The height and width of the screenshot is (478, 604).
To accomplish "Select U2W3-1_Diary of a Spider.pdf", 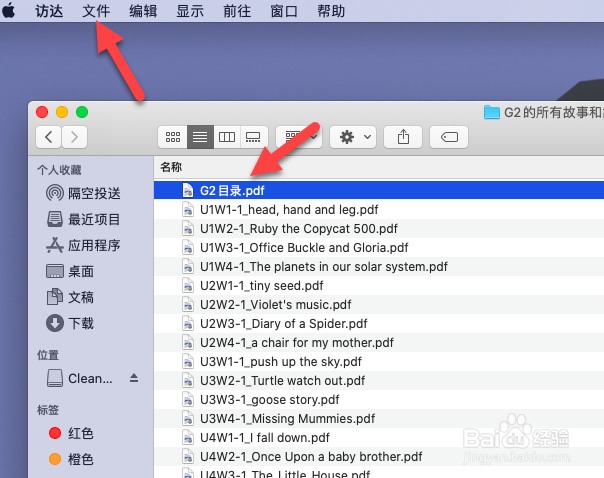I will pos(379,324).
